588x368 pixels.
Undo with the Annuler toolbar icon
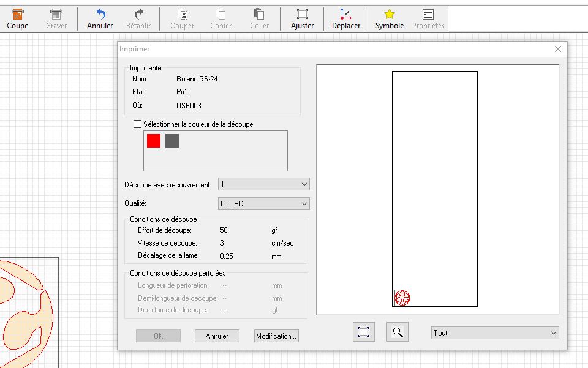coord(100,15)
